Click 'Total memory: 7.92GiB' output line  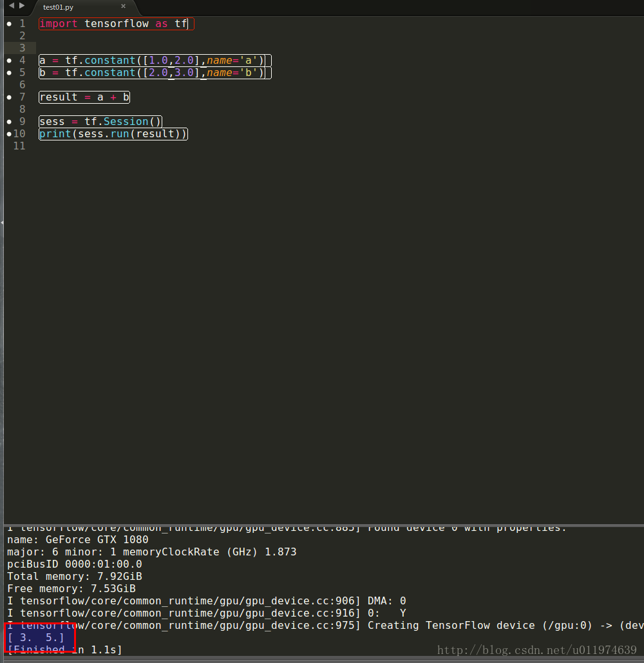point(74,577)
